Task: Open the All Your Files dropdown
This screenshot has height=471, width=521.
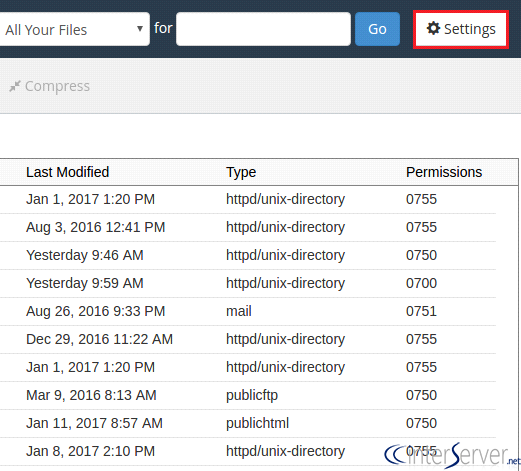Action: click(74, 29)
